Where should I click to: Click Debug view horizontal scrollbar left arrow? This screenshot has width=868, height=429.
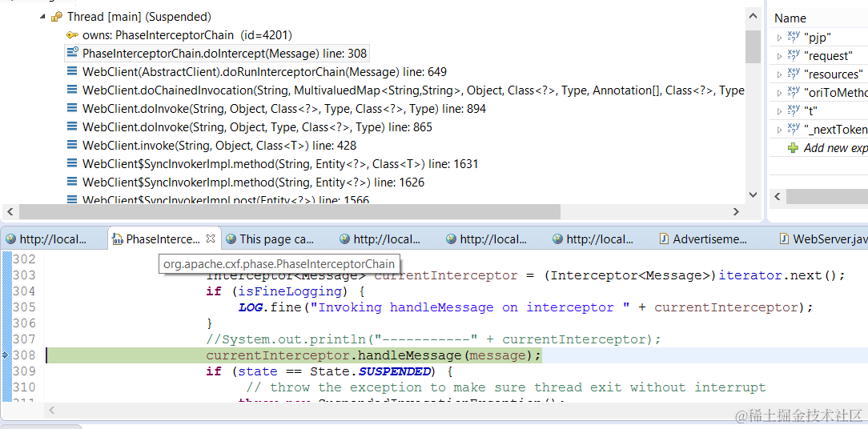[10, 211]
